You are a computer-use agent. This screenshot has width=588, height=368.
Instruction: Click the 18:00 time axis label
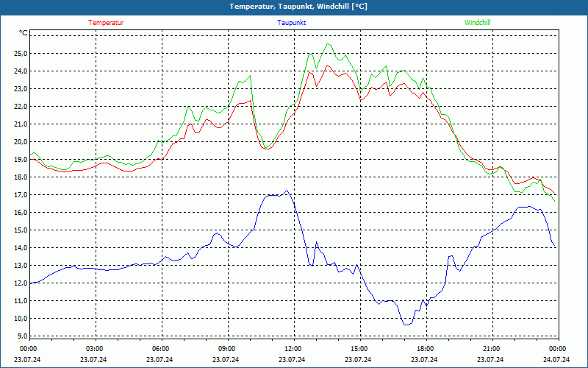coord(425,349)
